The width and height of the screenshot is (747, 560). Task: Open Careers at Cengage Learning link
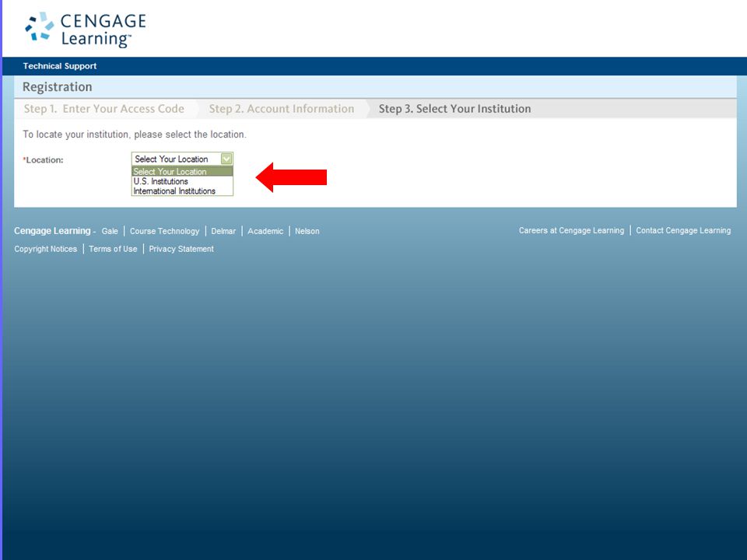(x=571, y=230)
